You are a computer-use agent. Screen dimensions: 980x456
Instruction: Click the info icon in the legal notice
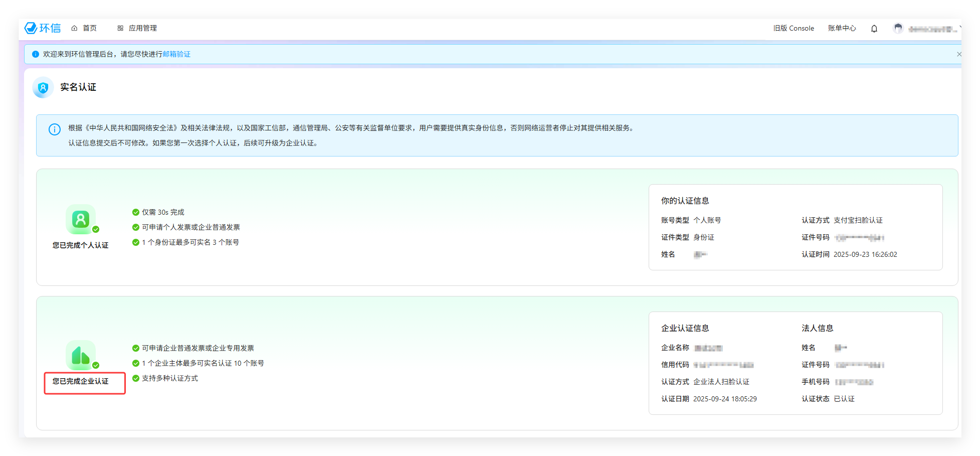click(x=54, y=129)
